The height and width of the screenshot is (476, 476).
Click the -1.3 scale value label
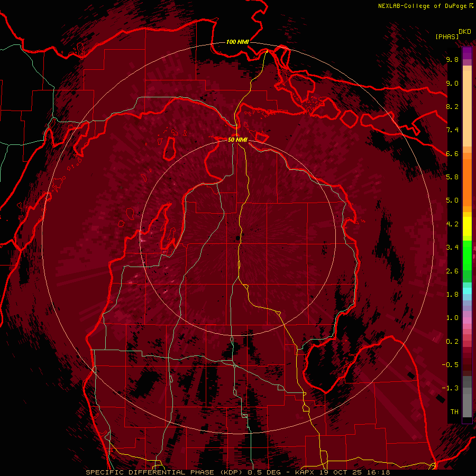[x=450, y=388]
